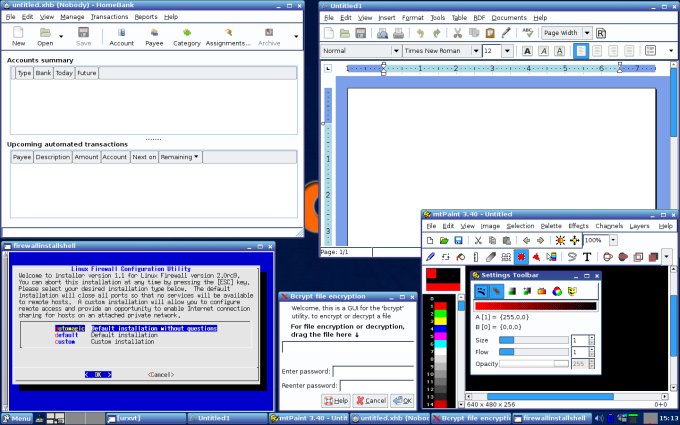The width and height of the screenshot is (680, 425).
Task: Expand the Page Width zoom dropdown
Action: (584, 33)
